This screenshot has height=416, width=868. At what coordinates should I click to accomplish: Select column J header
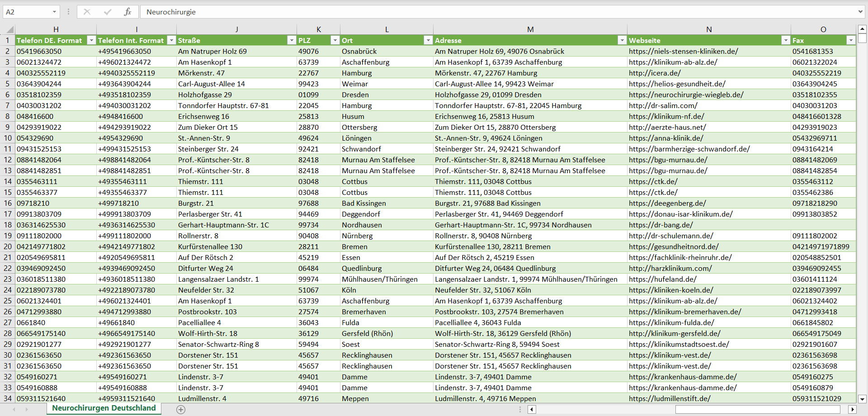tap(237, 29)
